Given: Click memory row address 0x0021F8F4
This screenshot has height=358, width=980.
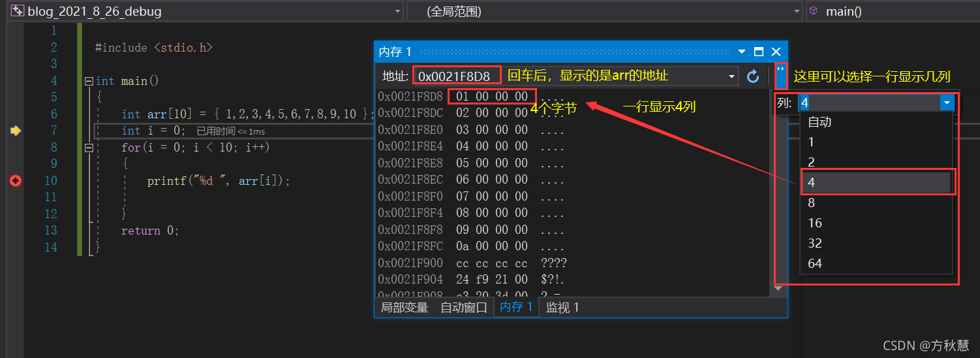Looking at the screenshot, I should click(410, 213).
